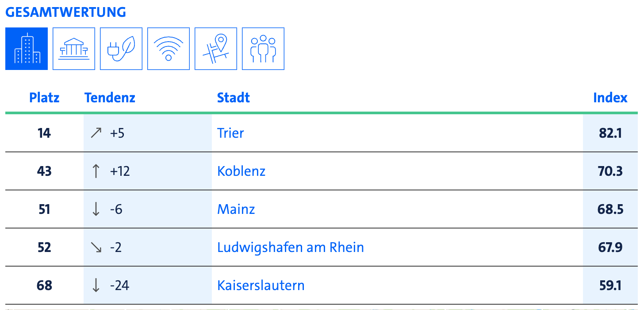This screenshot has width=644, height=310.
Task: Open the administration building category icon
Action: point(74,49)
